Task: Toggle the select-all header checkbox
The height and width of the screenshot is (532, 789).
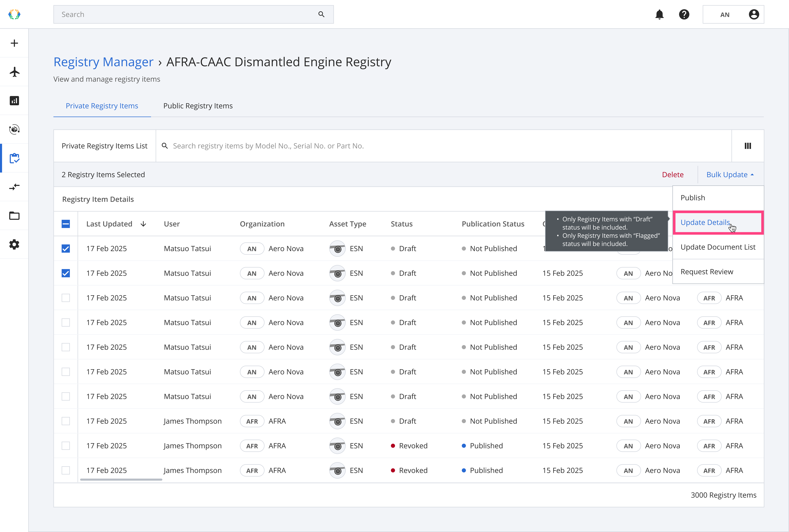Action: (x=66, y=224)
